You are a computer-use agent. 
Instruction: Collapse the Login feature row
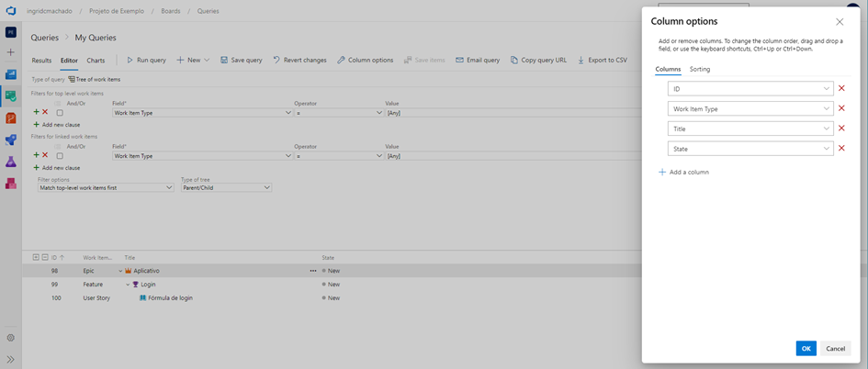click(x=128, y=285)
